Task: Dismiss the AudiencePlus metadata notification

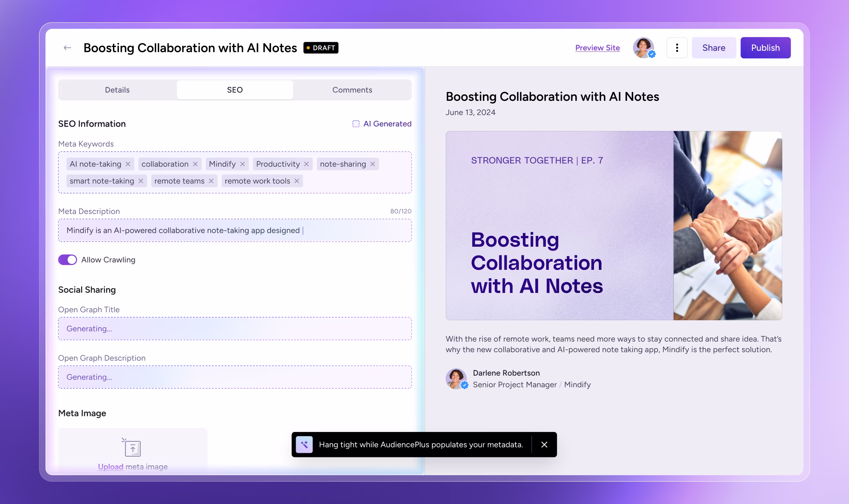Action: coord(544,445)
